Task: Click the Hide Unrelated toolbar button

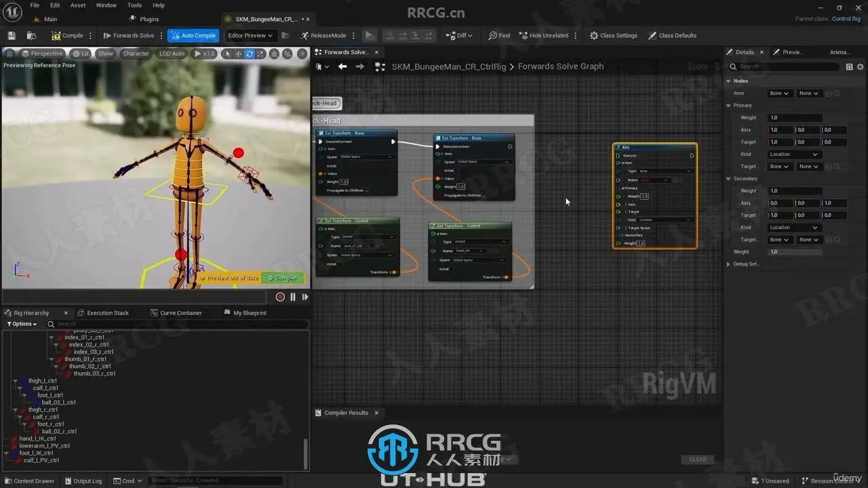Action: [545, 35]
